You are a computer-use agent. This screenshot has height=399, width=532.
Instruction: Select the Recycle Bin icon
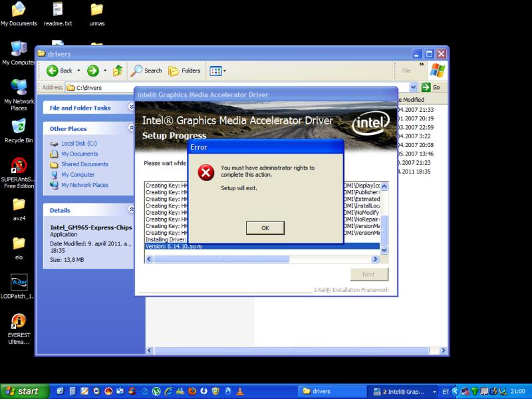[x=19, y=130]
